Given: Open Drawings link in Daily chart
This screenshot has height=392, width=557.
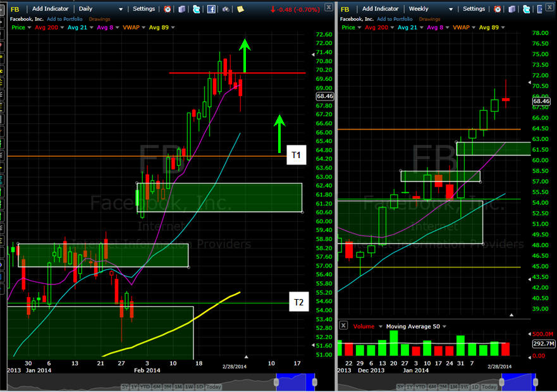Looking at the screenshot, I should 99,19.
